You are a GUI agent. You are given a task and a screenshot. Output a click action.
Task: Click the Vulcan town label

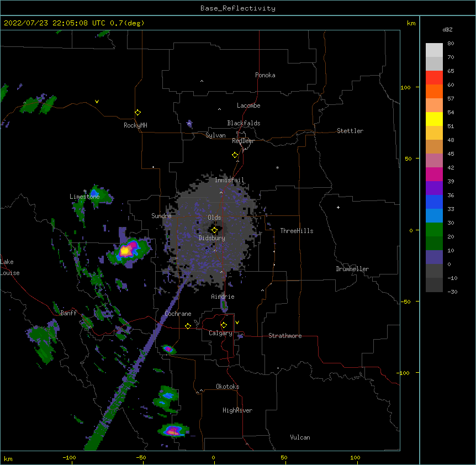(300, 437)
